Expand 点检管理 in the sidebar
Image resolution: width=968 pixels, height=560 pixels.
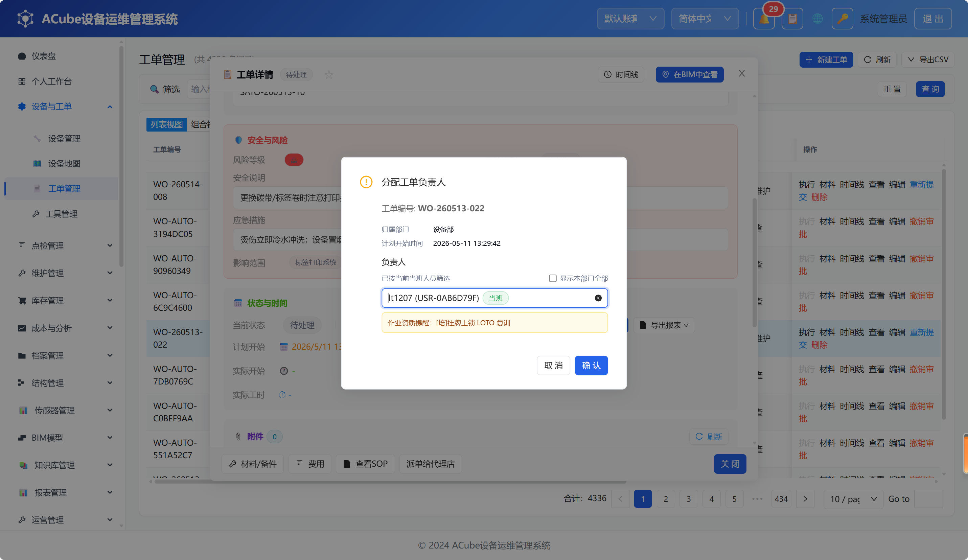point(65,246)
